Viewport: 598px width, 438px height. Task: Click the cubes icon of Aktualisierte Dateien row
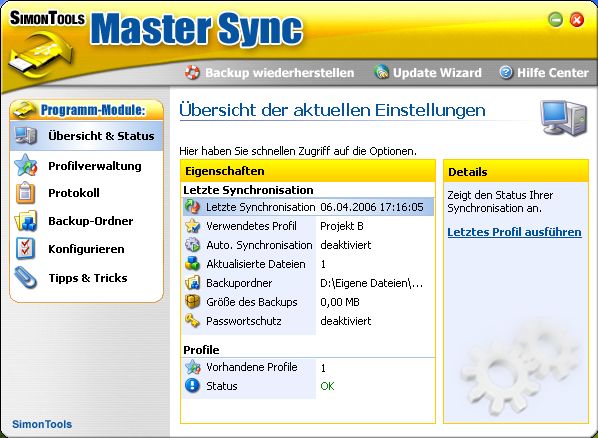coord(193,264)
